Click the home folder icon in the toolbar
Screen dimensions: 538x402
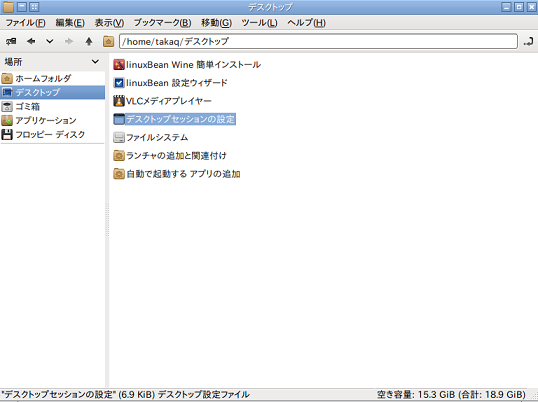pyautogui.click(x=108, y=42)
